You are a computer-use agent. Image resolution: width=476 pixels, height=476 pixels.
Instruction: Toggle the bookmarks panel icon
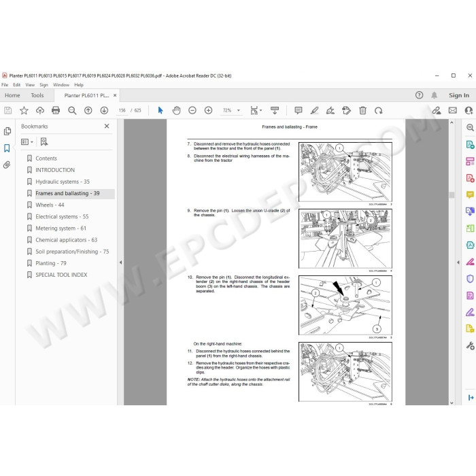7,148
